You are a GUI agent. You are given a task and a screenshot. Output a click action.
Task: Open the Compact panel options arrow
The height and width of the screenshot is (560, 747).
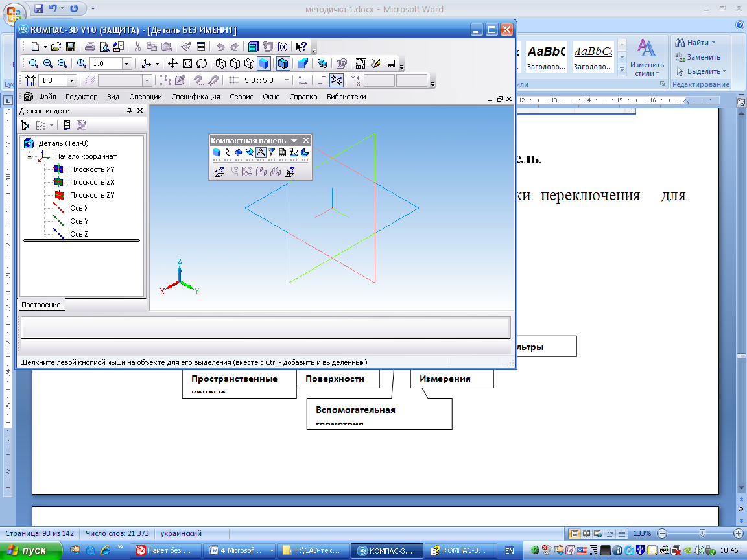click(x=294, y=141)
